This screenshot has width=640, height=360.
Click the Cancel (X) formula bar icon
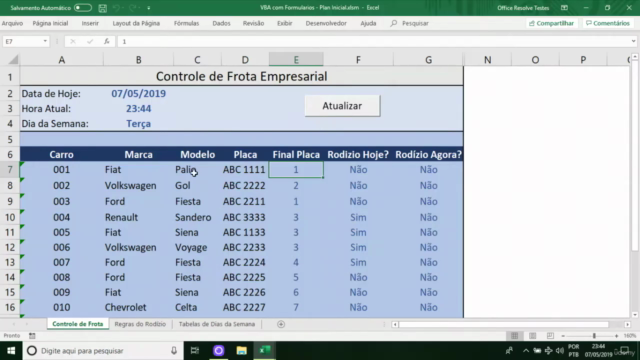(73, 41)
